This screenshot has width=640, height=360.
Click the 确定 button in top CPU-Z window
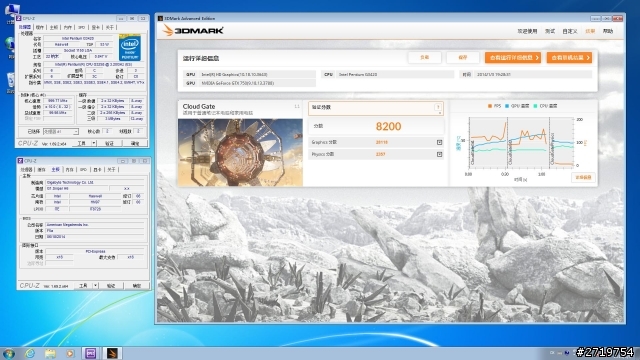coord(135,143)
